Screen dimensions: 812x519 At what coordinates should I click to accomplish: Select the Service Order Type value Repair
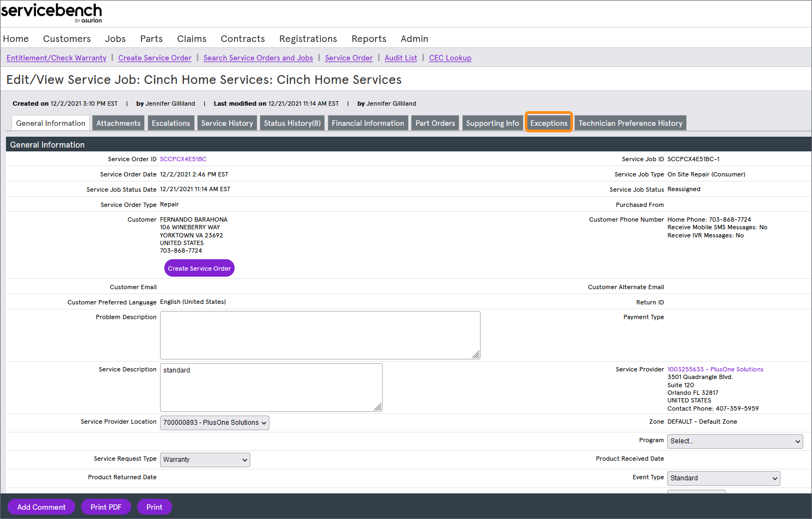click(169, 204)
